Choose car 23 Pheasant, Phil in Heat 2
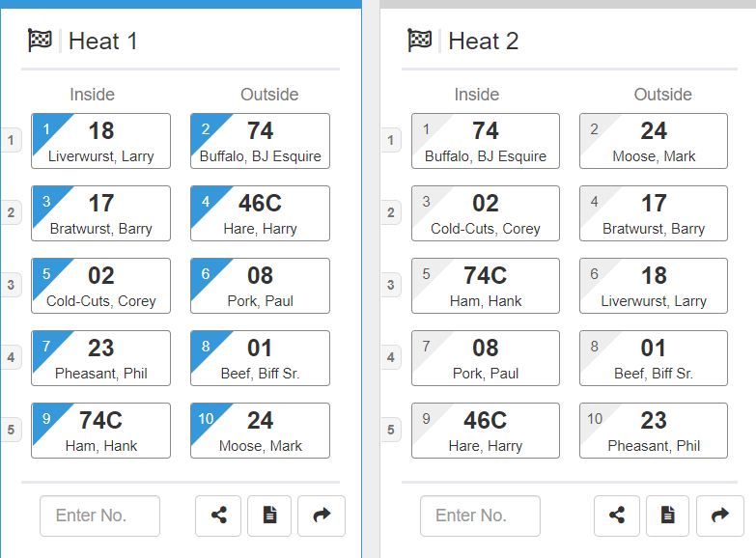This screenshot has height=558, width=756. click(x=653, y=431)
